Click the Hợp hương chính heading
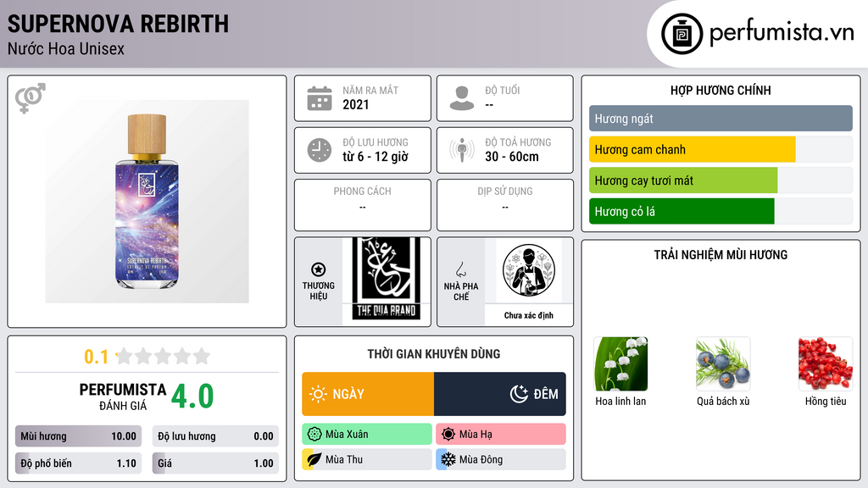The width and height of the screenshot is (868, 488). click(721, 90)
